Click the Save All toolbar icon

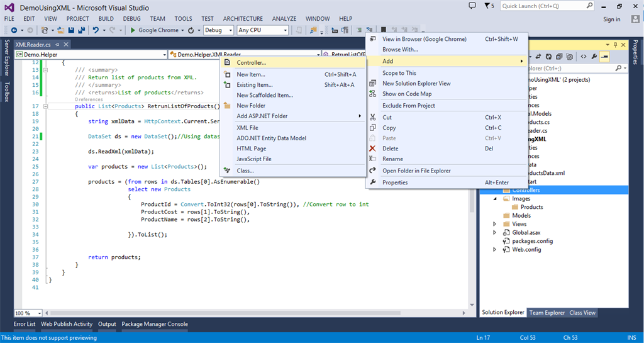coord(81,30)
